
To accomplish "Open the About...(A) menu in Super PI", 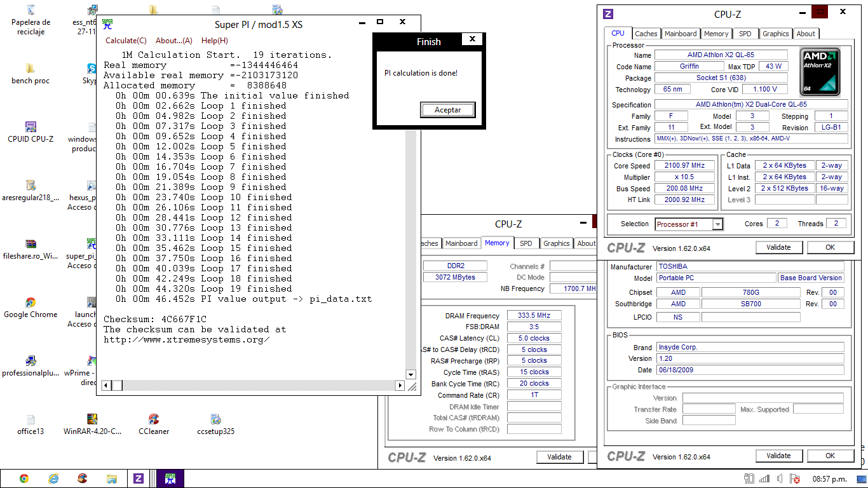I will coord(174,41).
